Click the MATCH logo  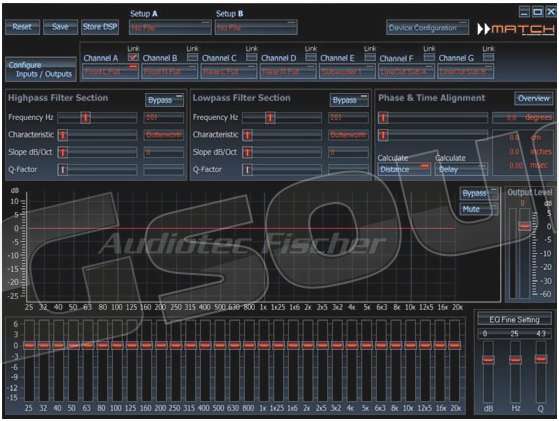516,29
